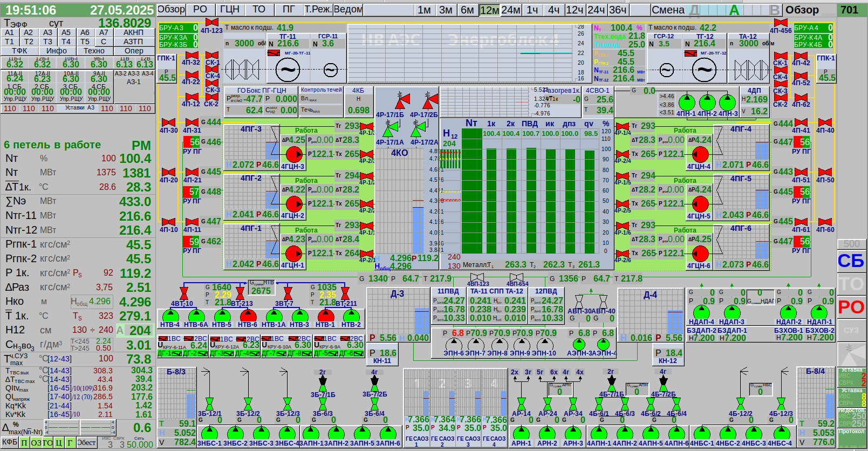Click the red НТВ-1 pump icon
Viewport: 868px width, 451px height.
click(326, 315)
